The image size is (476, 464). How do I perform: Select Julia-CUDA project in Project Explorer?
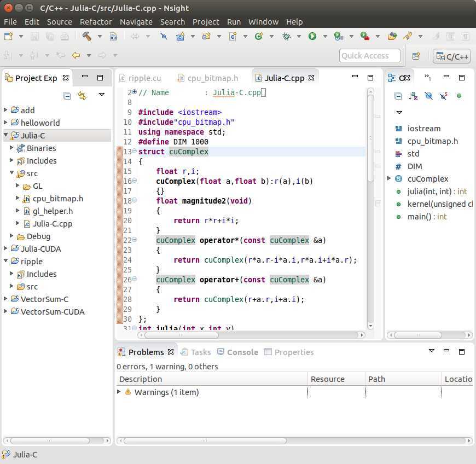point(40,249)
